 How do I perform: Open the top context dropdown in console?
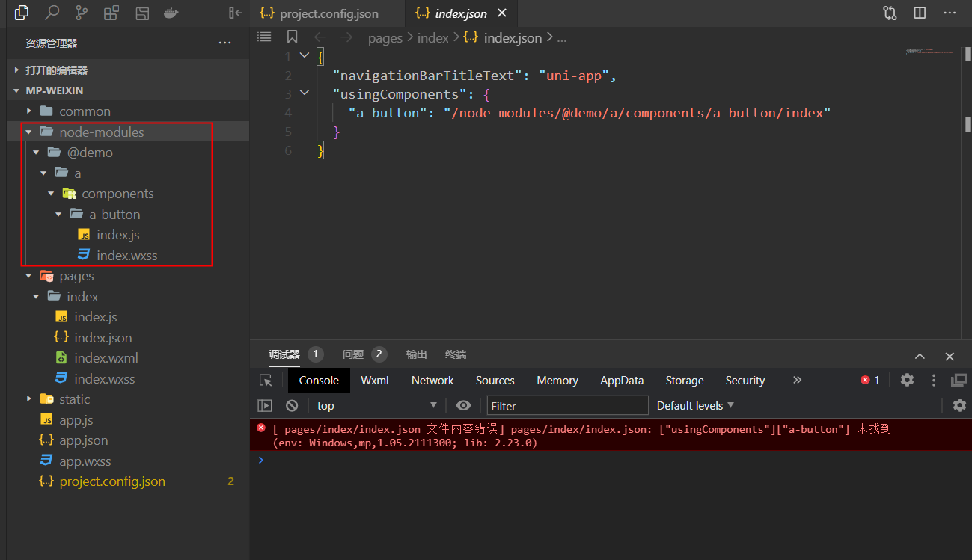coord(376,405)
